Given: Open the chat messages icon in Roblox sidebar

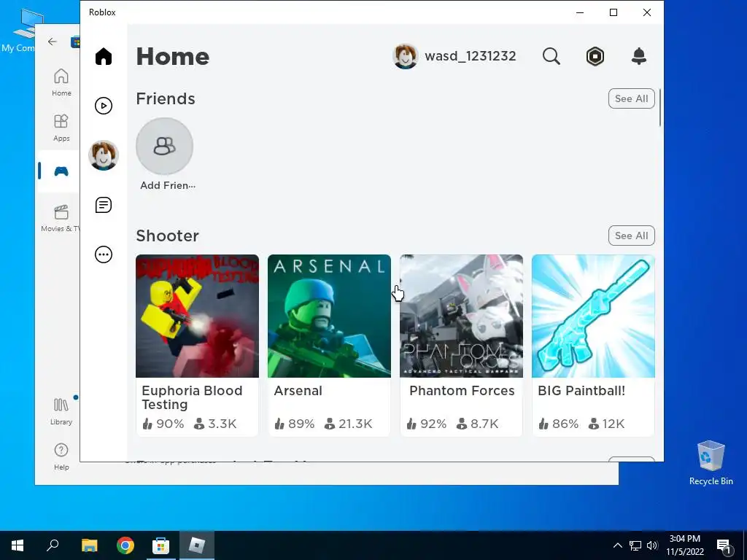Looking at the screenshot, I should (x=104, y=205).
